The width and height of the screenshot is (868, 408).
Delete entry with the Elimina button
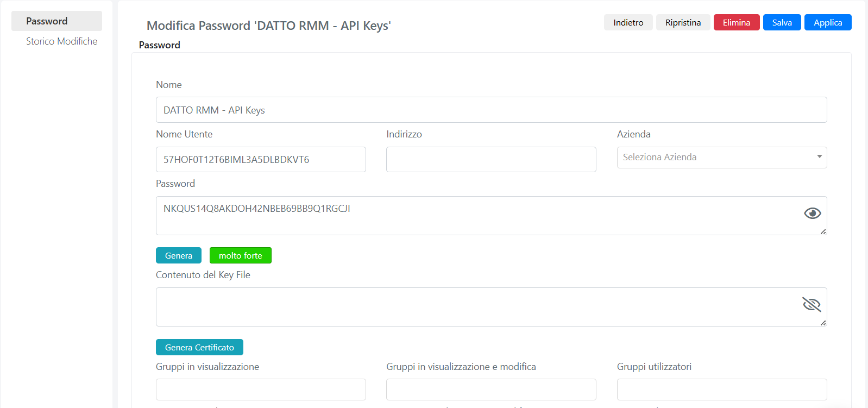pos(737,22)
